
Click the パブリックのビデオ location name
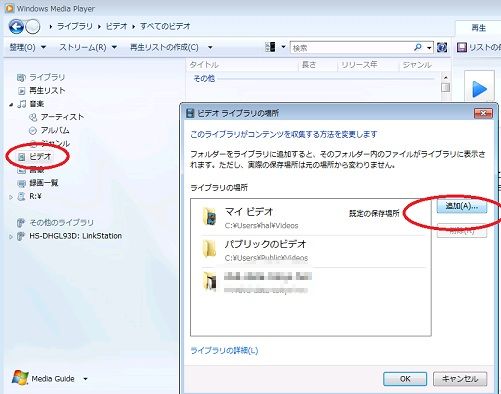pos(265,244)
